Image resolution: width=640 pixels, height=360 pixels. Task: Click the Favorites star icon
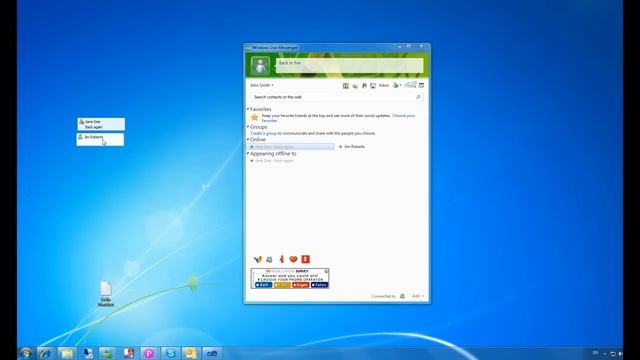coord(255,118)
